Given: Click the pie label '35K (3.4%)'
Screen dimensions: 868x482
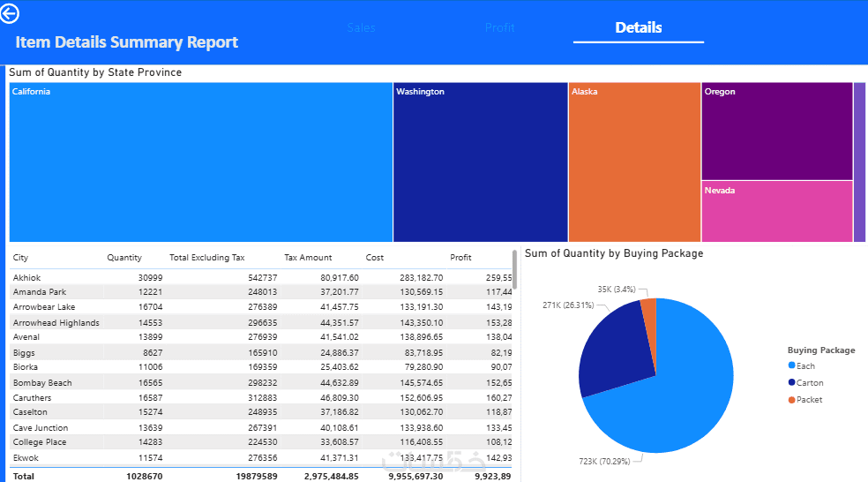Looking at the screenshot, I should point(616,290).
